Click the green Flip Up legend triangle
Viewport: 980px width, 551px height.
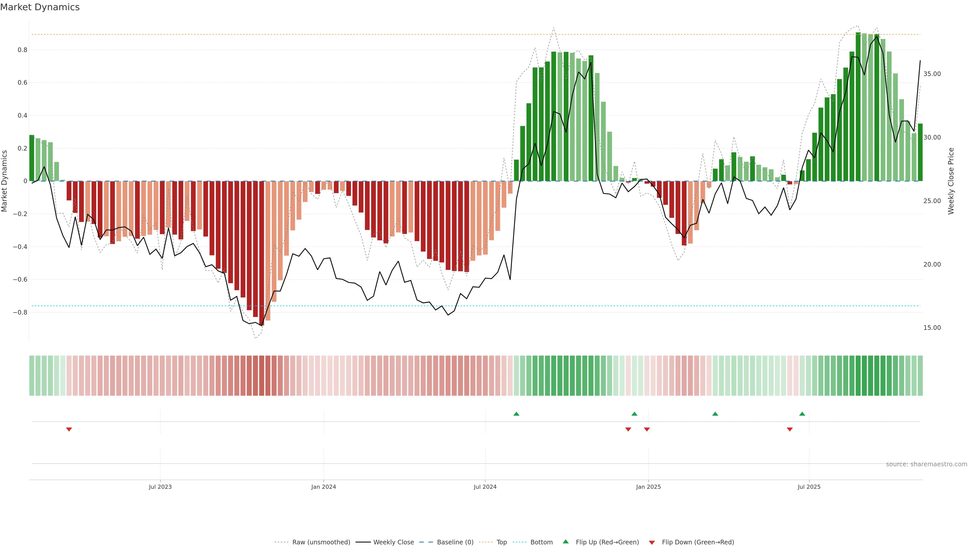coord(566,542)
